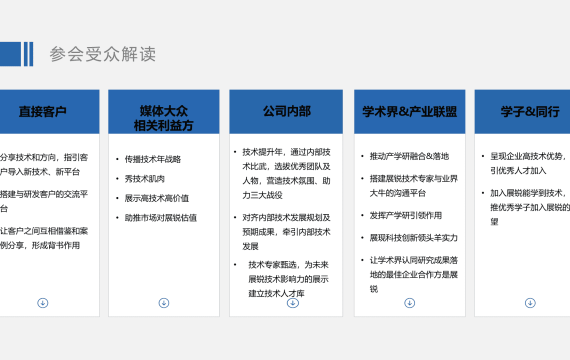Click the bullet 发挥产学研引领作用
The width and height of the screenshot is (570, 360).
(x=406, y=216)
